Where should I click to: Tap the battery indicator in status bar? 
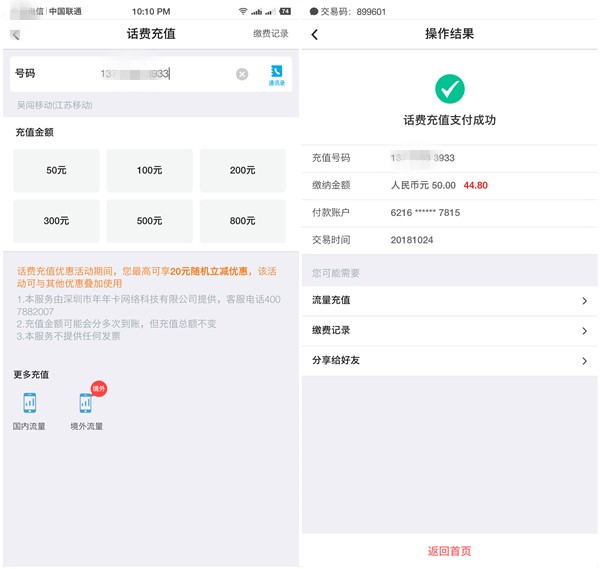point(285,11)
